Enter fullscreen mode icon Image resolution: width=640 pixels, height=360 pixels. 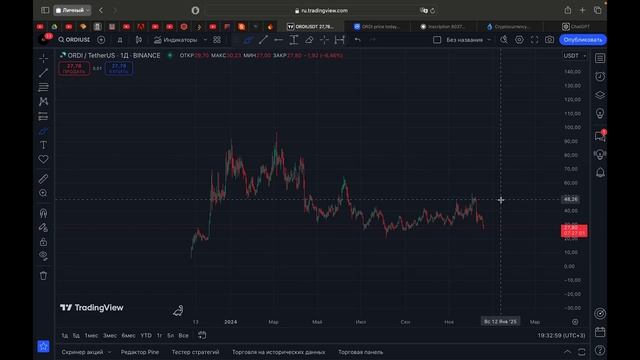point(534,40)
